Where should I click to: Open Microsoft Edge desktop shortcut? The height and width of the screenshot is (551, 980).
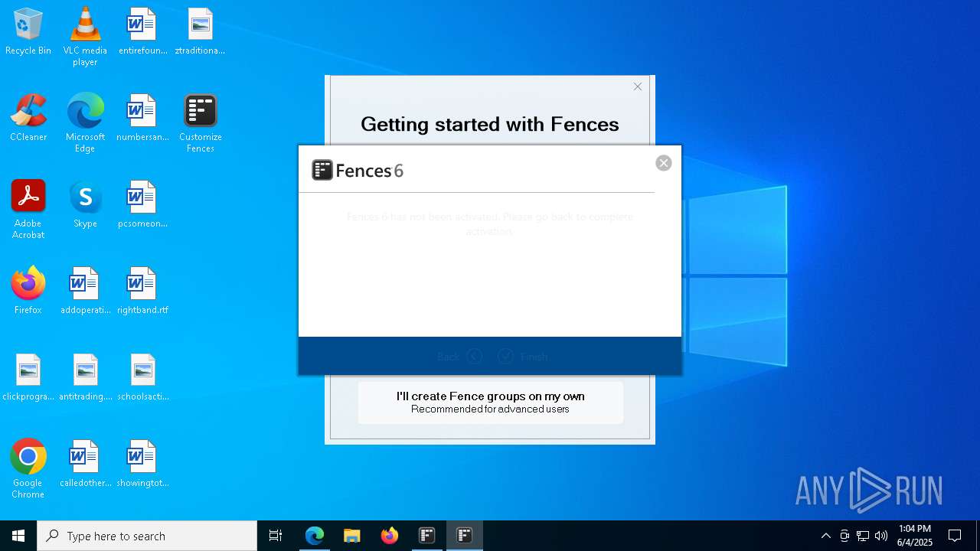point(85,123)
